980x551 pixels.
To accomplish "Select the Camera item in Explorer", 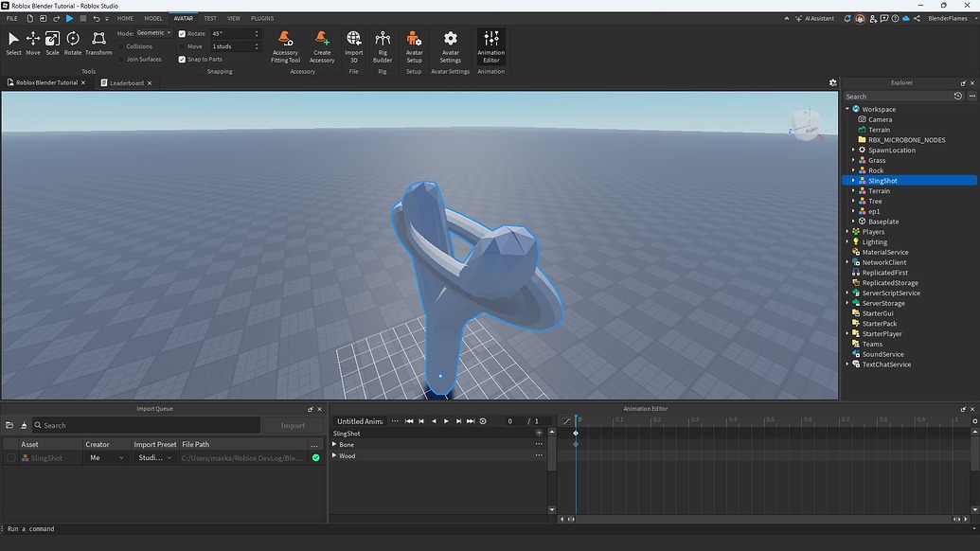I will pos(880,119).
